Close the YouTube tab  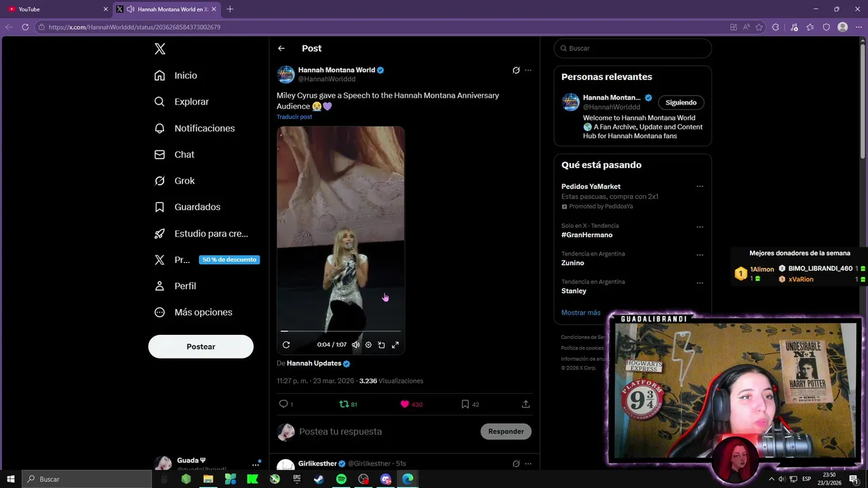[x=105, y=9]
